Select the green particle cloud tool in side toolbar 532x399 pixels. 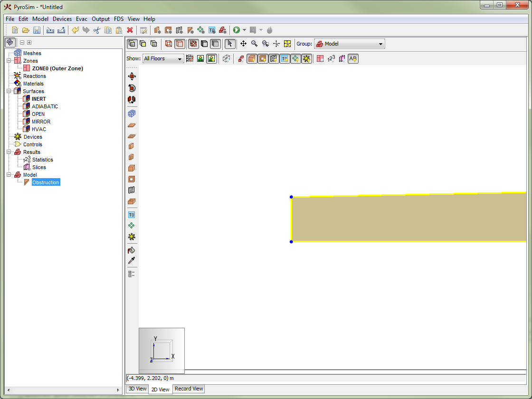click(x=132, y=226)
